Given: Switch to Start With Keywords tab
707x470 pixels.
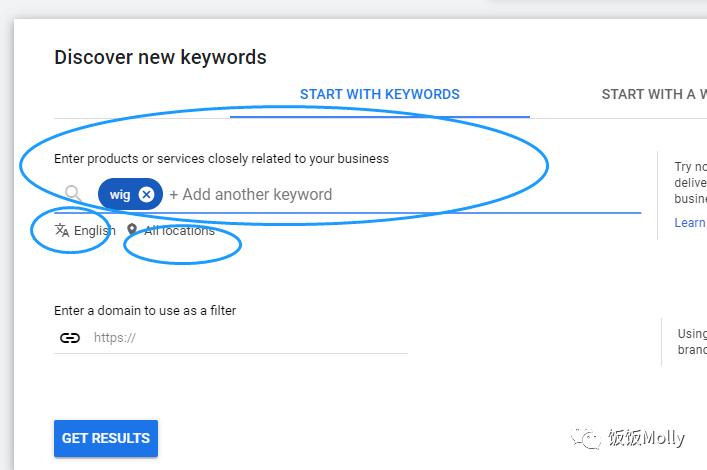Looking at the screenshot, I should [380, 95].
